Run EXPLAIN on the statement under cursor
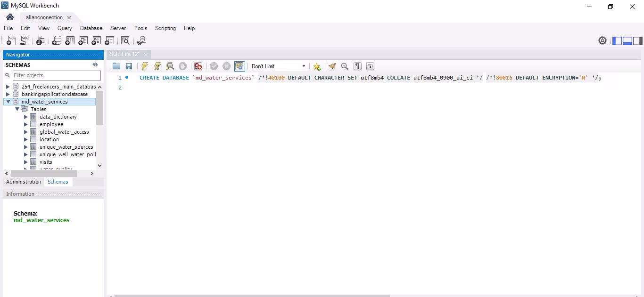Viewport: 644px width, 297px height. 170,66
